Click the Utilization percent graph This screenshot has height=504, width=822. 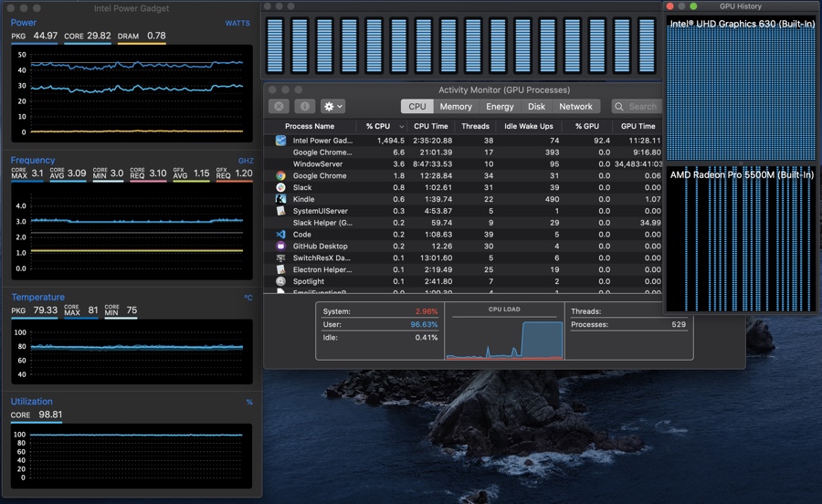(132, 456)
